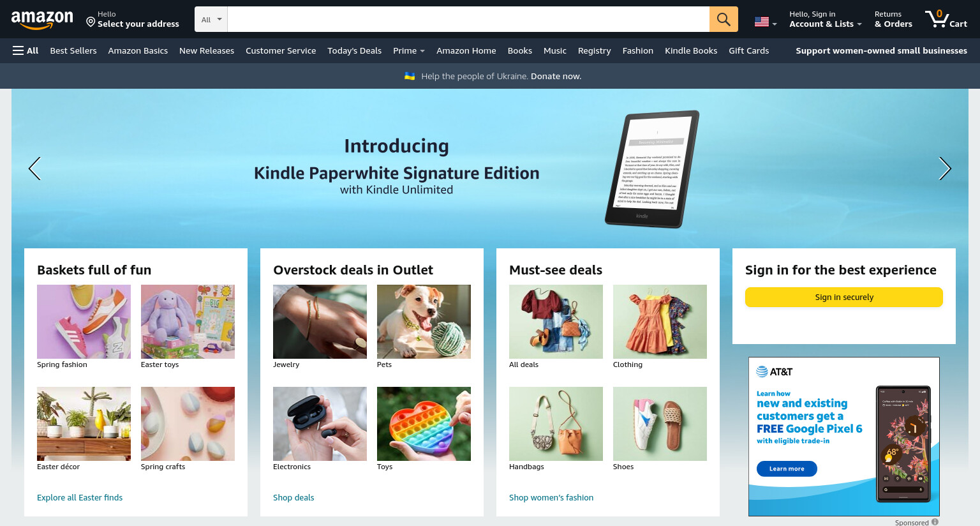
Task: Click inside the search text field
Action: [468, 19]
